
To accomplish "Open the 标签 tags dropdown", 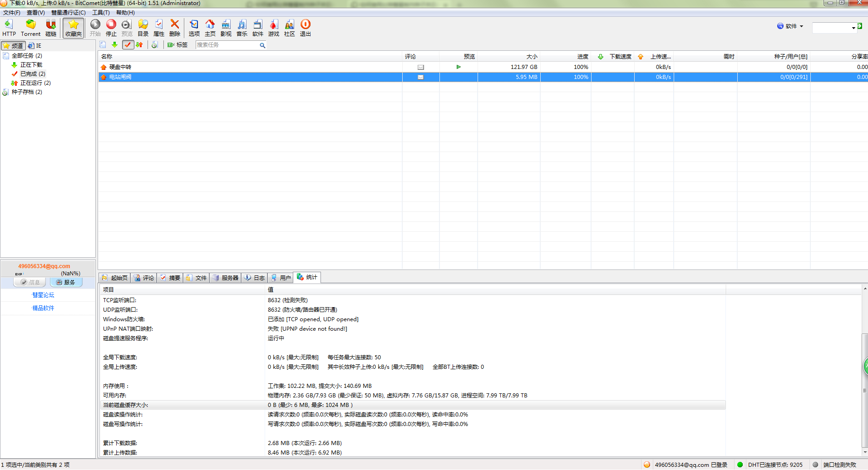I will click(178, 45).
